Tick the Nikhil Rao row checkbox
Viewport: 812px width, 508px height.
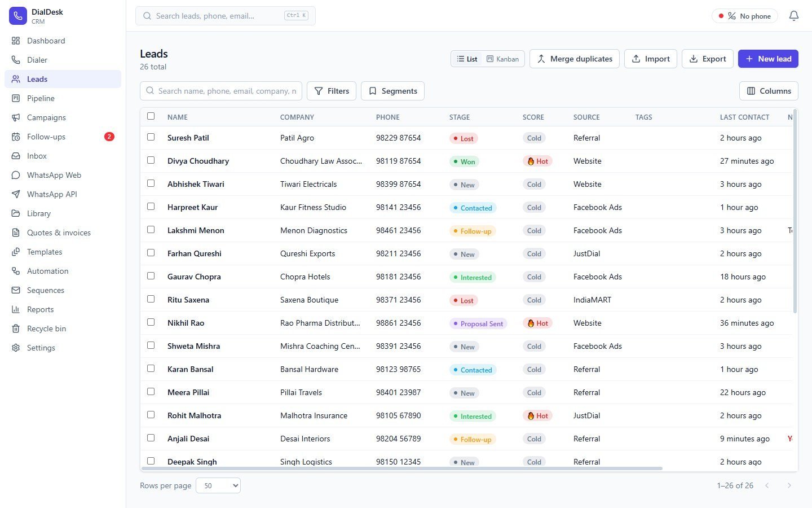click(151, 322)
